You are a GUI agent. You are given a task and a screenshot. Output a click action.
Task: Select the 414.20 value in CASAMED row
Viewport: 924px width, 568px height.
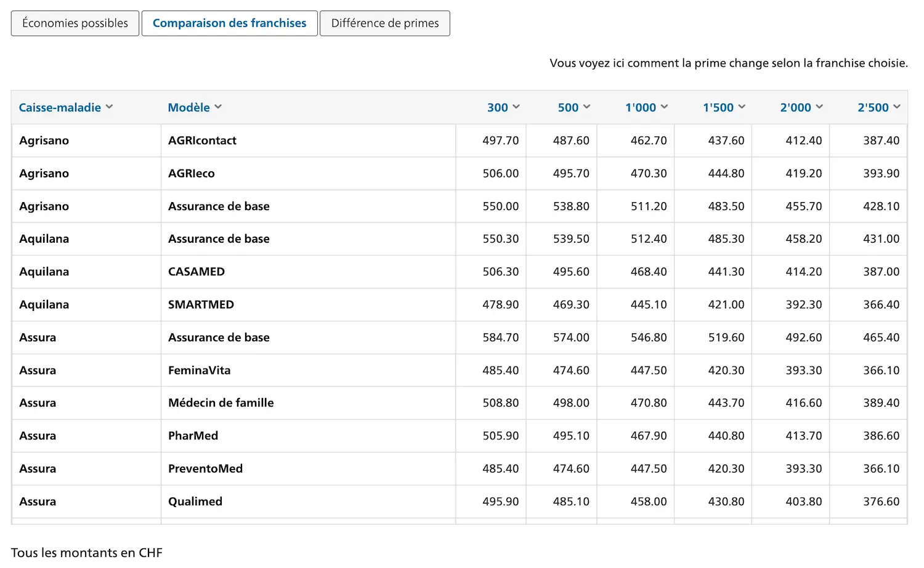pyautogui.click(x=804, y=272)
